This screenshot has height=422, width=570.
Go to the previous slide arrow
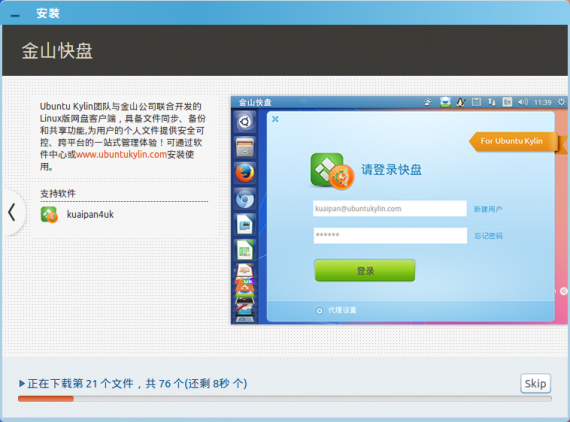tap(12, 212)
